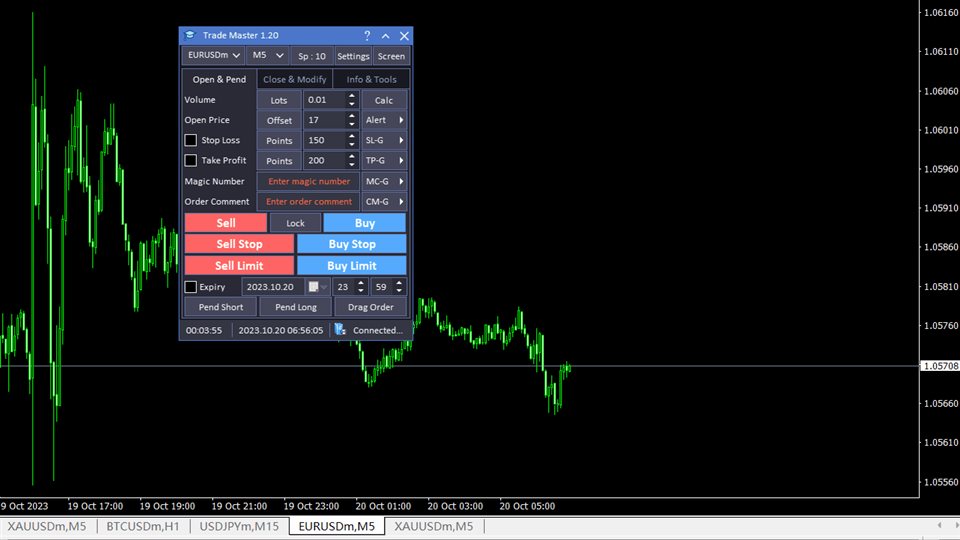Expand the MC-G options arrow
Viewport: 960px width, 540px height.
click(x=401, y=181)
